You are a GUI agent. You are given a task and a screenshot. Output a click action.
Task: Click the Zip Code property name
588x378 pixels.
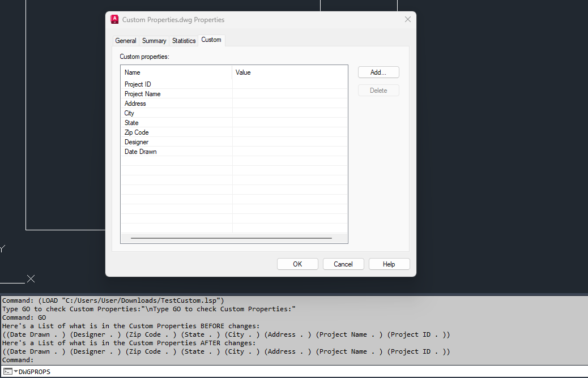[x=138, y=132]
